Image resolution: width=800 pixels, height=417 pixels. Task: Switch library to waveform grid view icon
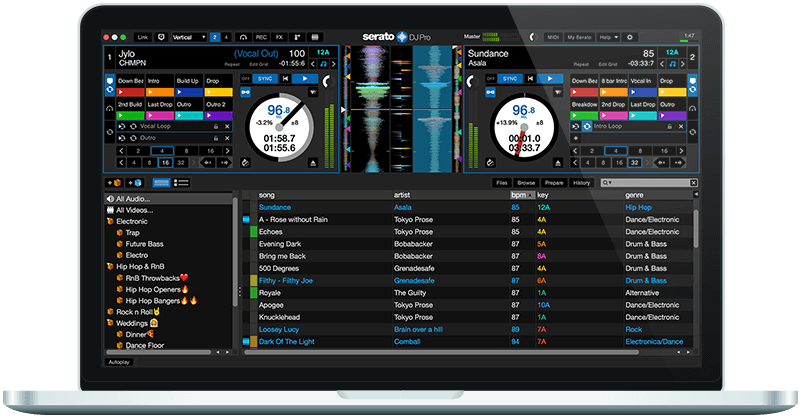(x=161, y=183)
